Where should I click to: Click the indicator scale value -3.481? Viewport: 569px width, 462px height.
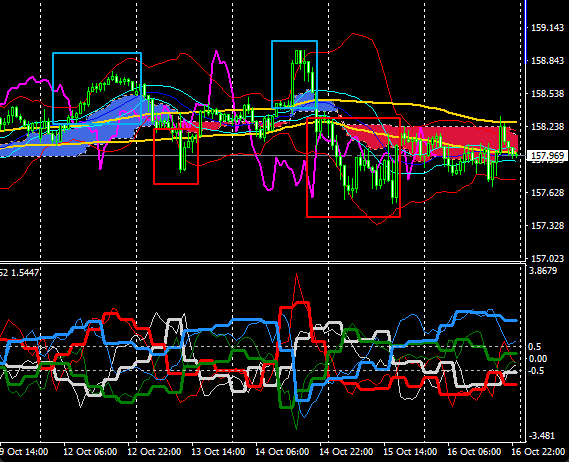542,436
